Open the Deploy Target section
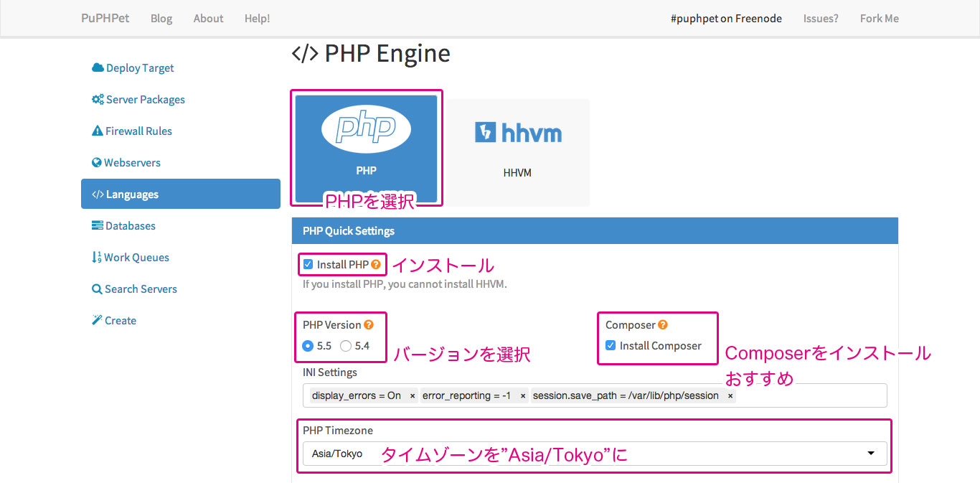Screen dimensions: 980x483 coord(181,68)
